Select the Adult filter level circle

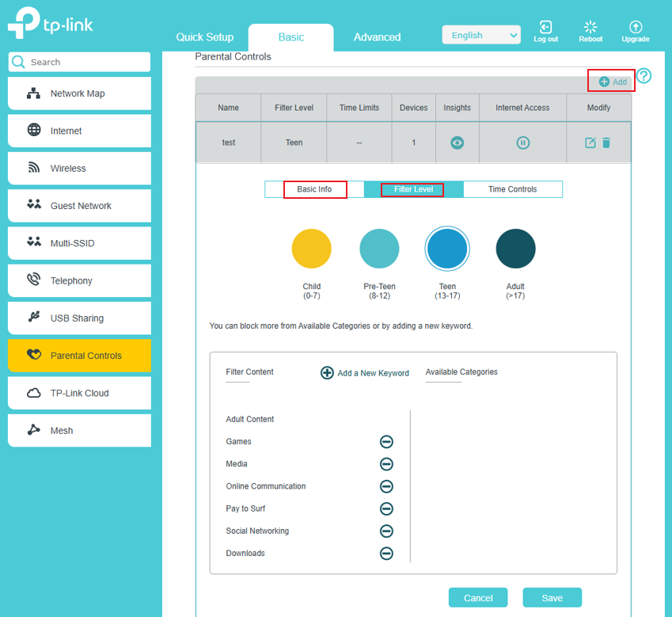[x=515, y=249]
